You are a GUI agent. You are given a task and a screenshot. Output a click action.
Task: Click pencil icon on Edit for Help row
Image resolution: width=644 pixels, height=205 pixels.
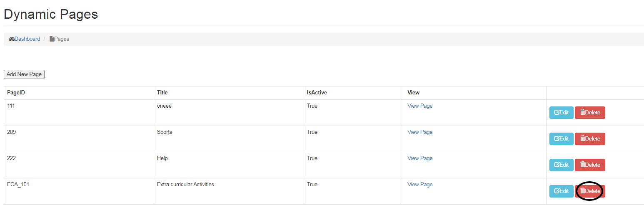click(557, 165)
